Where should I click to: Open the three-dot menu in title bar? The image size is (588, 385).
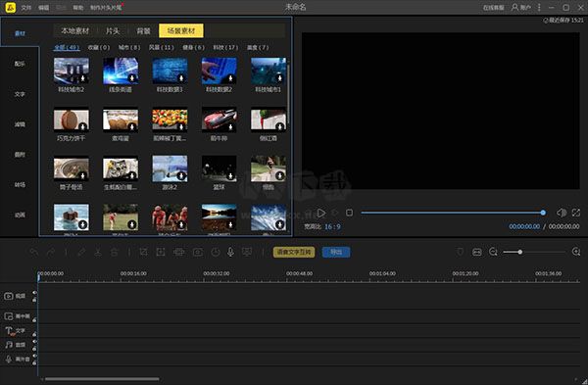click(539, 7)
